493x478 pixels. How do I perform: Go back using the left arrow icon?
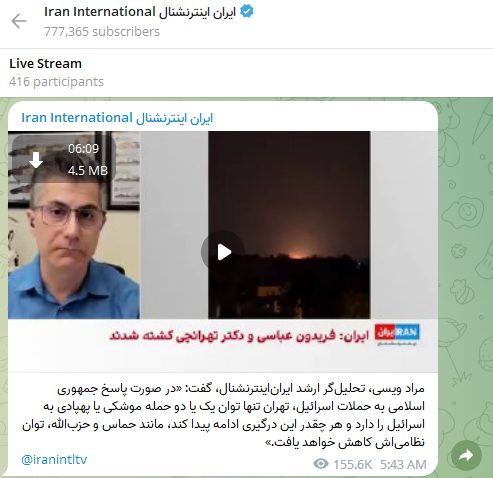(x=19, y=21)
